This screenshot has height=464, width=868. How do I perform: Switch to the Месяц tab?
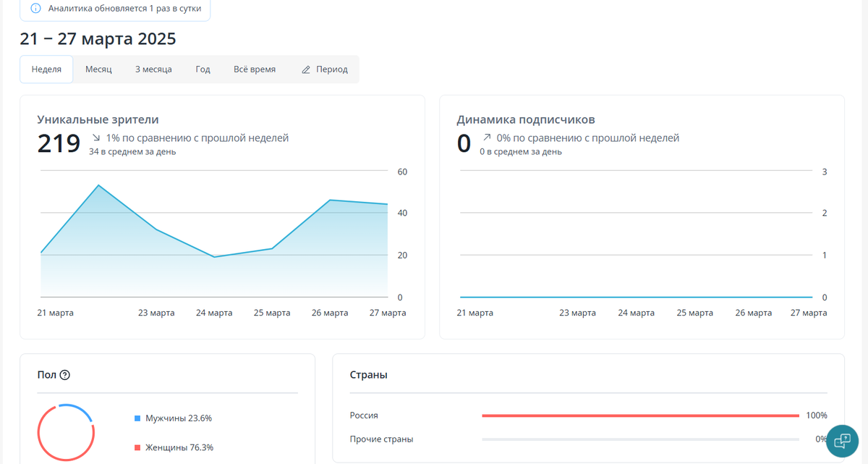click(98, 69)
